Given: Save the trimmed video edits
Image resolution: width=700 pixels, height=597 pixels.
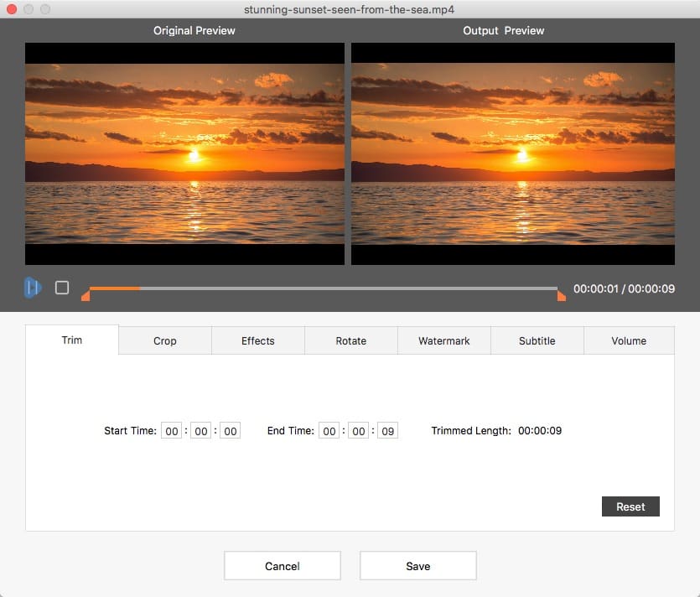Looking at the screenshot, I should (418, 566).
